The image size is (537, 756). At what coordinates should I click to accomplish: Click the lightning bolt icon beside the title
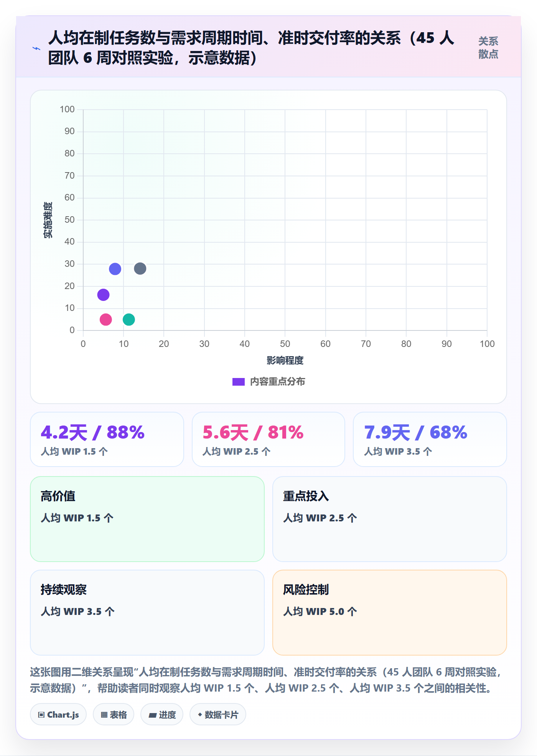pos(36,48)
